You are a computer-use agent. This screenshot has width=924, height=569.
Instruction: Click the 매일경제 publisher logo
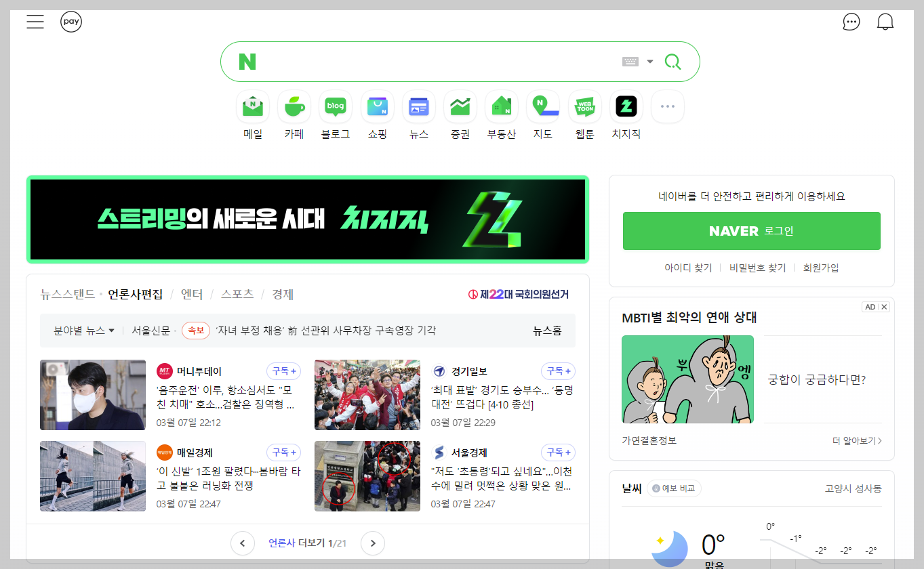[165, 452]
